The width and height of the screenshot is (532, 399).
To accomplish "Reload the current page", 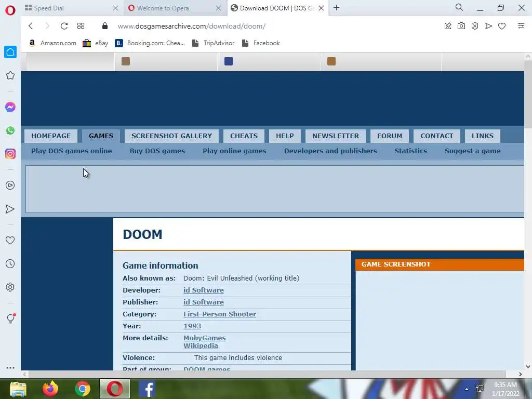I will coord(64,26).
